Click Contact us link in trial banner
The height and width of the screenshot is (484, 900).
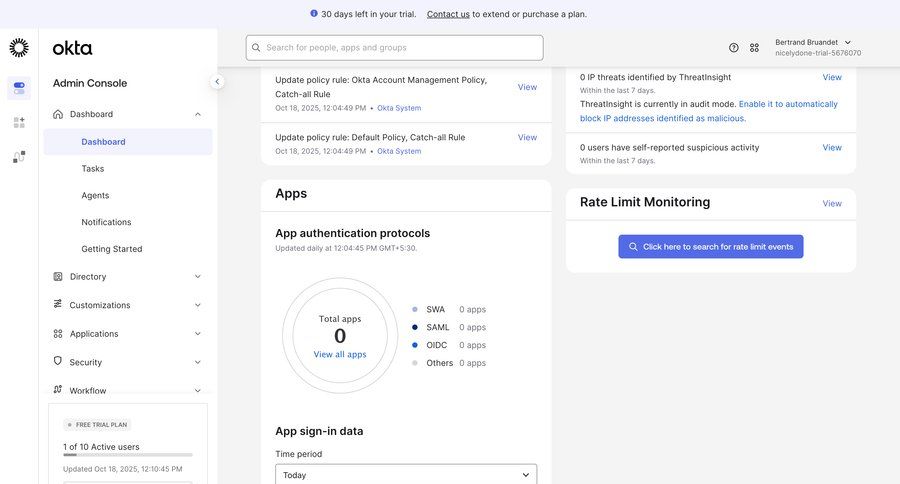(448, 14)
